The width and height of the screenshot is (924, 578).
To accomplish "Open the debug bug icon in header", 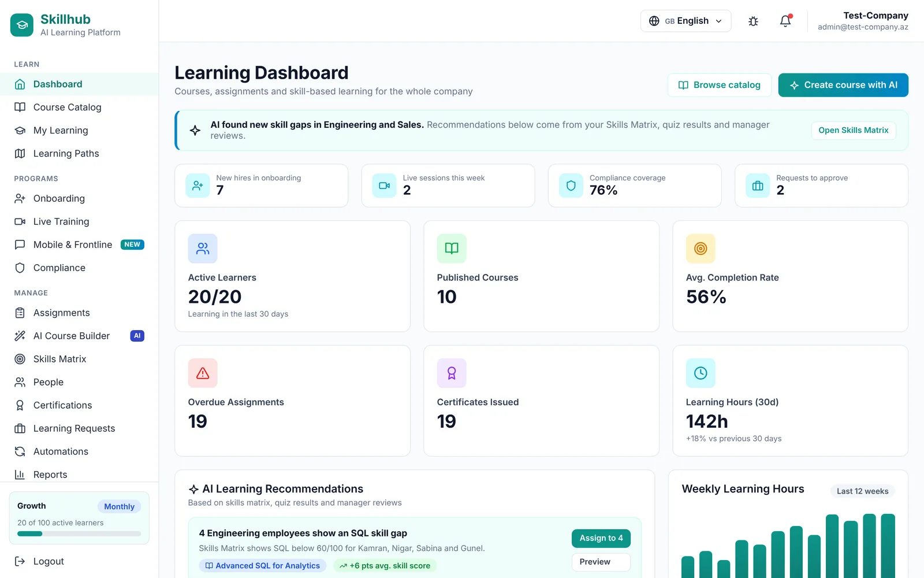I will (753, 21).
